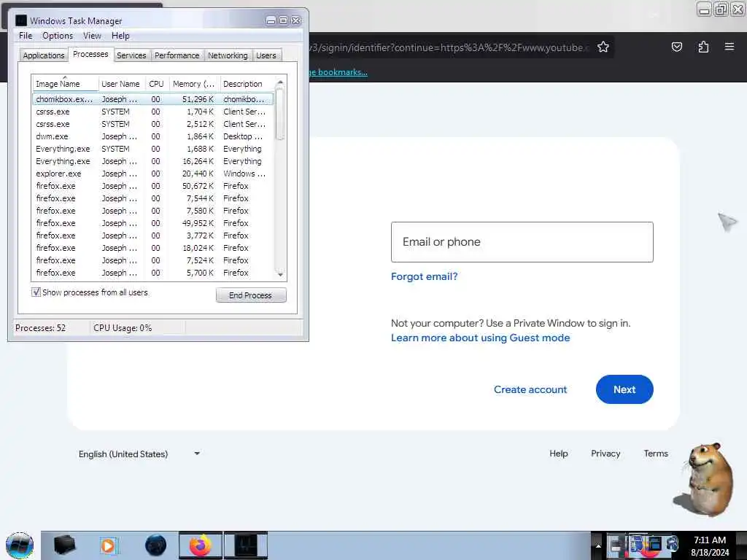Click the process list scrollbar thumb

pos(280,114)
